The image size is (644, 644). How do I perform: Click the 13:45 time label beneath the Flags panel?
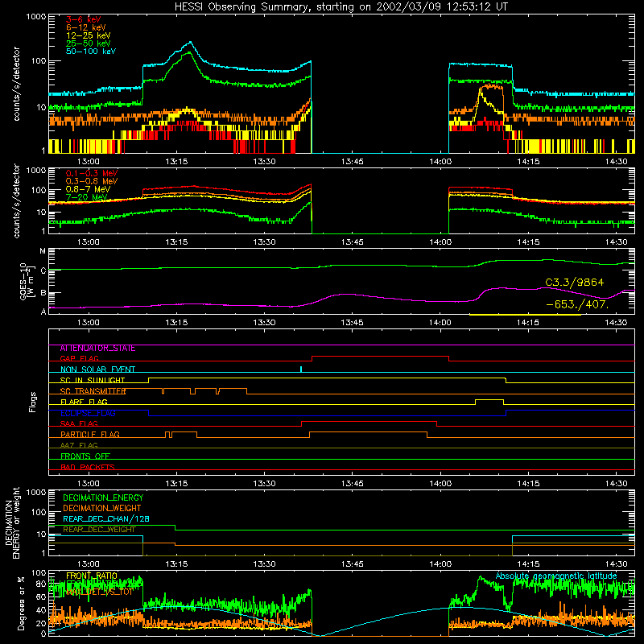point(352,484)
